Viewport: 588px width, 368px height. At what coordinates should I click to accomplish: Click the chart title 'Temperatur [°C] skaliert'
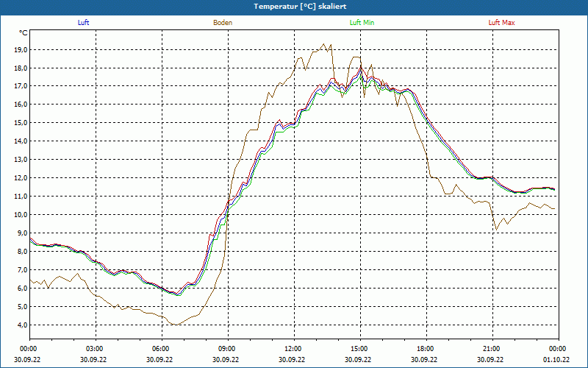[x=300, y=7]
